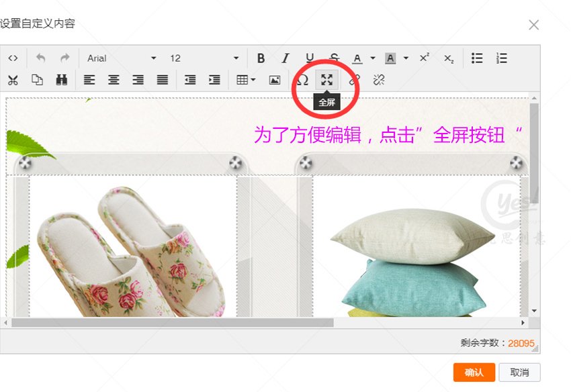Insert a table using the table icon

click(x=240, y=80)
